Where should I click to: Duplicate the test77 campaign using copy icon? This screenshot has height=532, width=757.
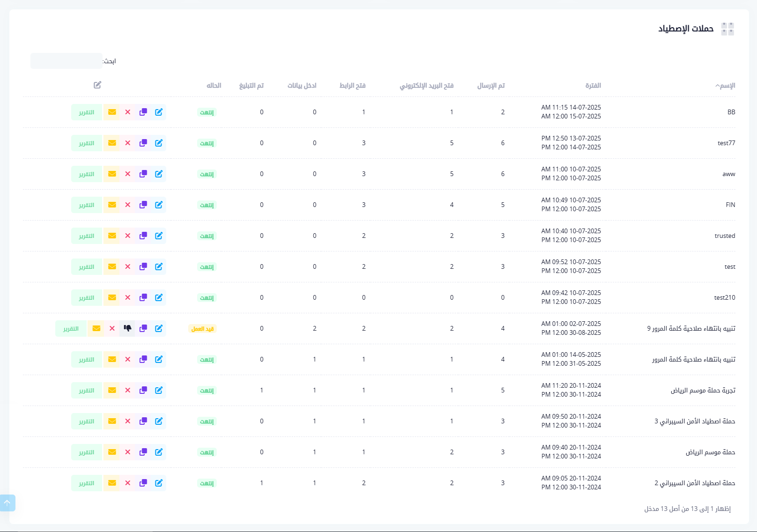point(143,143)
